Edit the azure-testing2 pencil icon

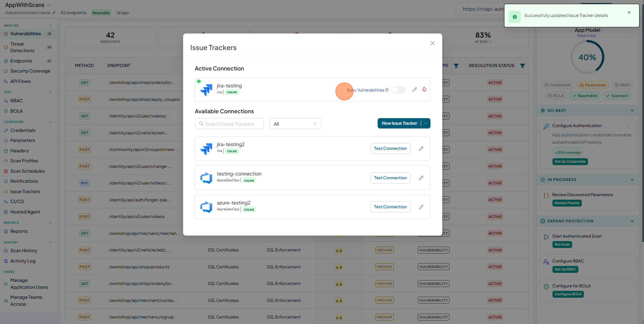coord(421,207)
